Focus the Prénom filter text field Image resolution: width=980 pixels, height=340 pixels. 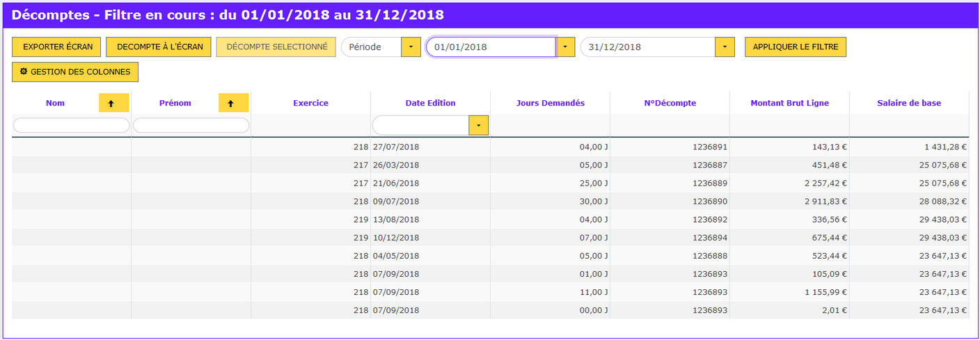click(x=191, y=125)
